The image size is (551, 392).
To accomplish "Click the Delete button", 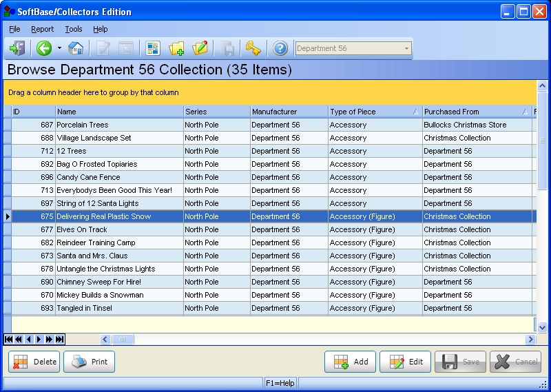I will click(34, 362).
